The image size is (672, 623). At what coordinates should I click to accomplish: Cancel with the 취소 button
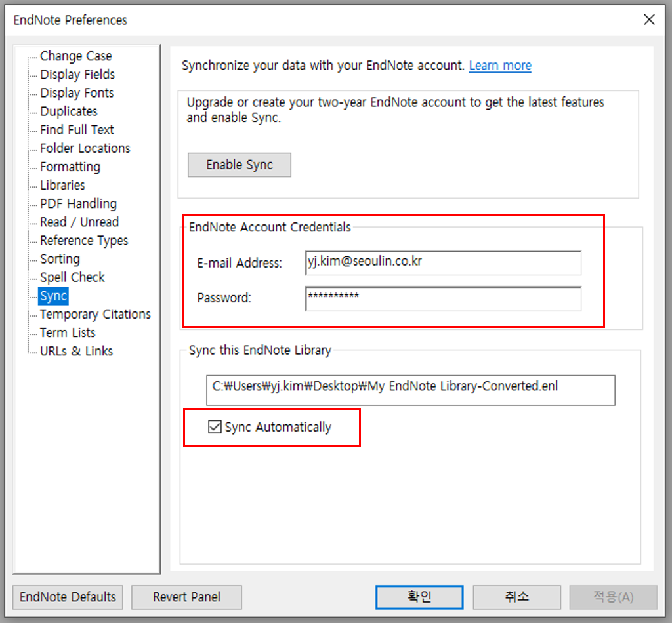click(x=517, y=597)
